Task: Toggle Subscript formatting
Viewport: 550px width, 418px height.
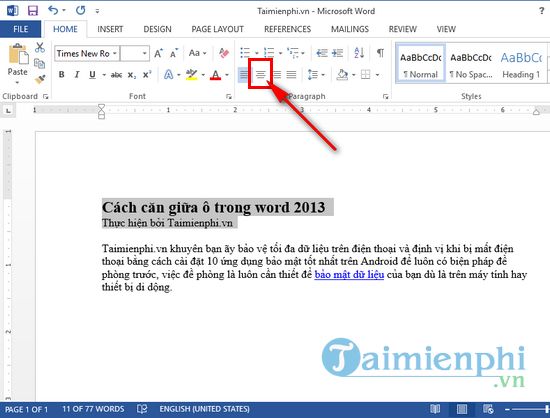Action: (132, 75)
